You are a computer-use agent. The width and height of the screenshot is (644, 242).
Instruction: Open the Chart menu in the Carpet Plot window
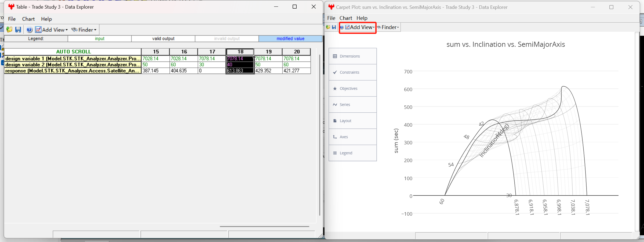(x=346, y=18)
